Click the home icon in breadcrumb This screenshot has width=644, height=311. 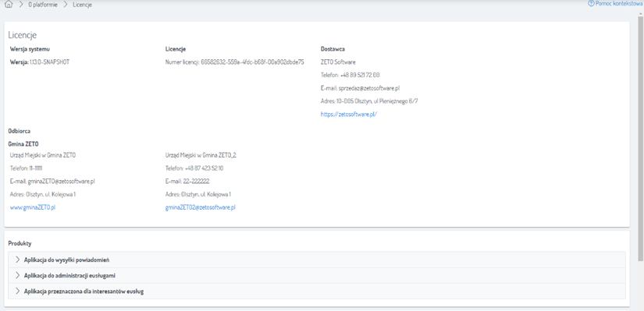point(9,5)
